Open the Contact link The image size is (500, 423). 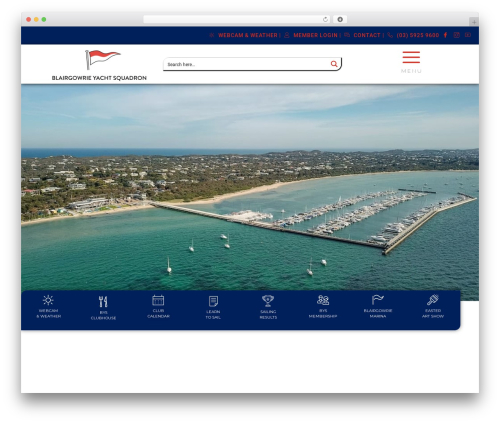367,35
